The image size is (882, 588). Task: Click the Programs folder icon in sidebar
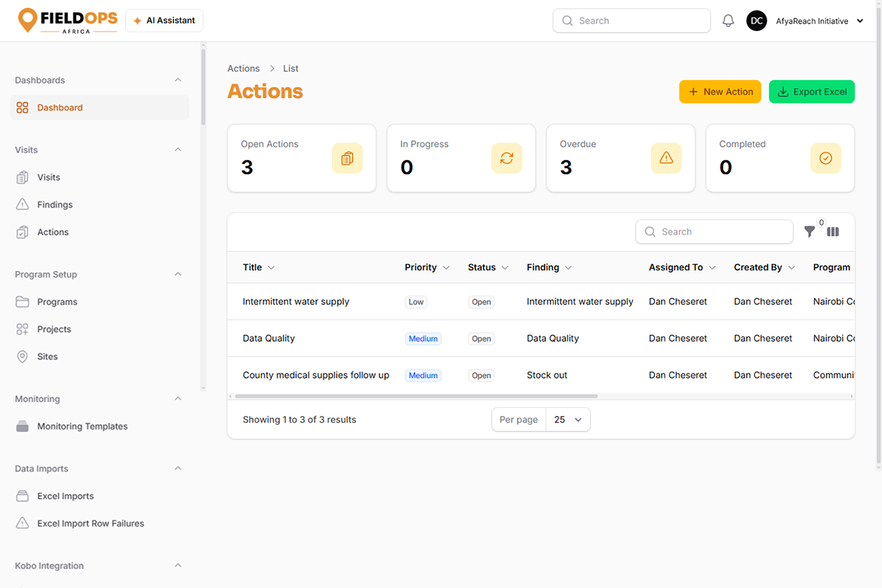point(23,302)
